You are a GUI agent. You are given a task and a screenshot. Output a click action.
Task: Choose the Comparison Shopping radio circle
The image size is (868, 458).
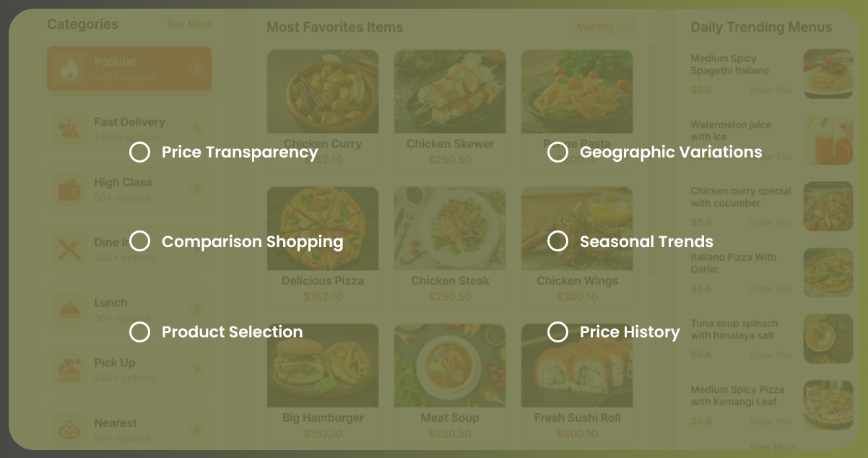[x=139, y=241]
